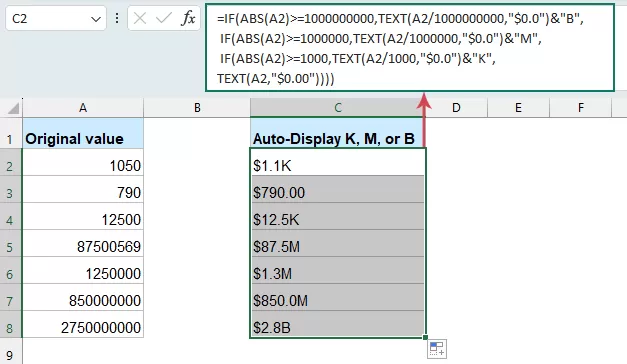Select row 9 header
Image resolution: width=627 pixels, height=364 pixels.
10,351
